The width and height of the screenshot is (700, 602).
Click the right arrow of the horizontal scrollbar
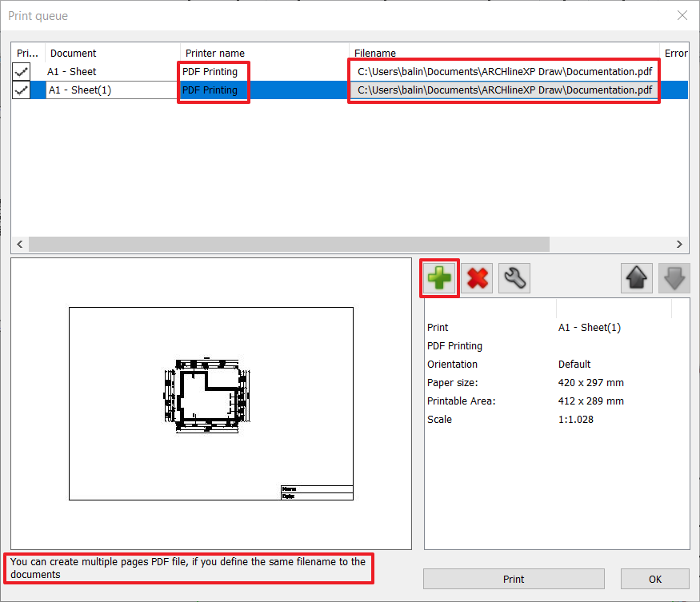[x=678, y=244]
